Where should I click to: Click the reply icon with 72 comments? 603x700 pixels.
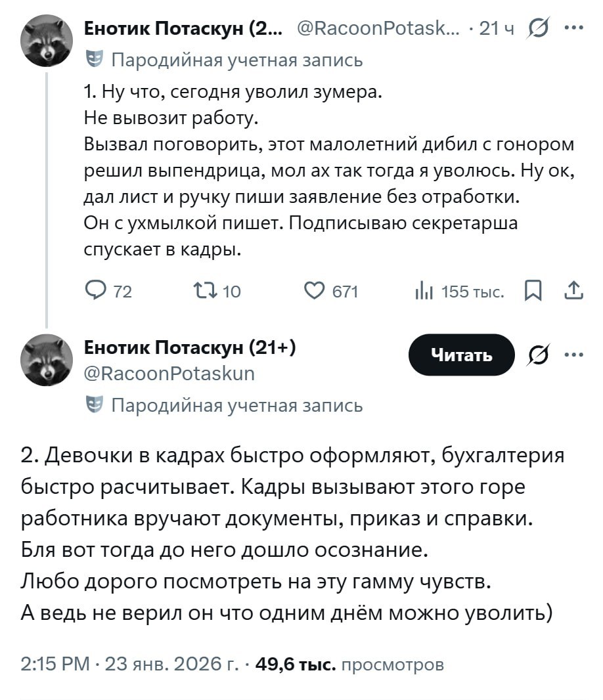96,291
